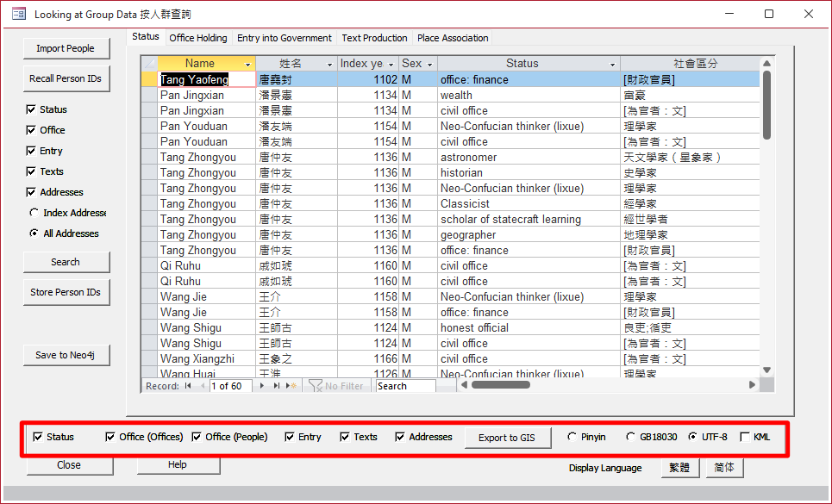
Task: Go to first record navigation arrow
Action: click(188, 386)
